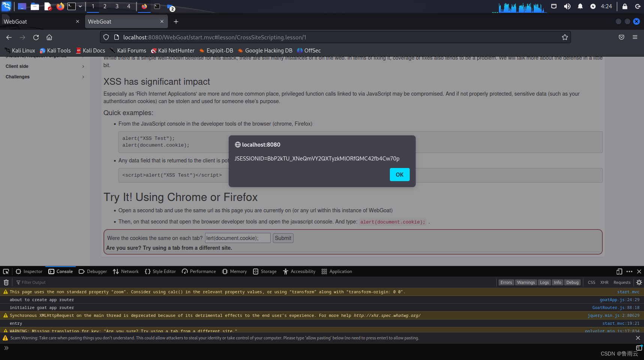Toggle responsive design mode icon
The image size is (644, 360).
point(619,271)
